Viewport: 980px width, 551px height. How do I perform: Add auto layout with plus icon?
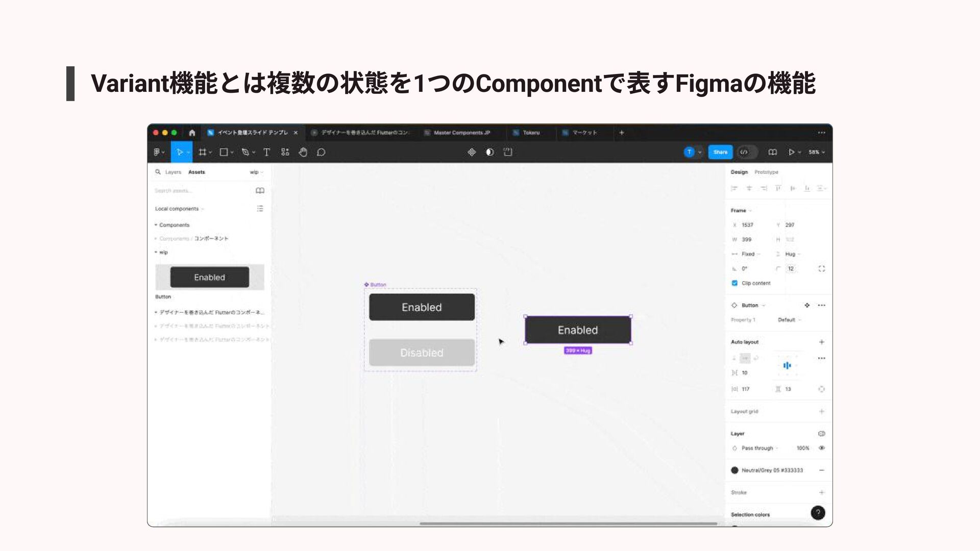point(821,342)
